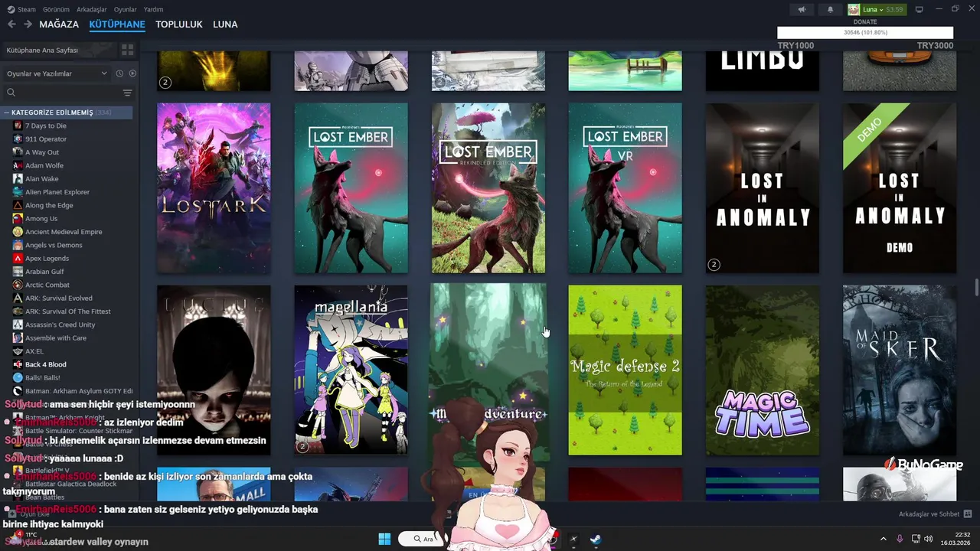
Task: Select Arctic Combat in game list
Action: point(47,285)
